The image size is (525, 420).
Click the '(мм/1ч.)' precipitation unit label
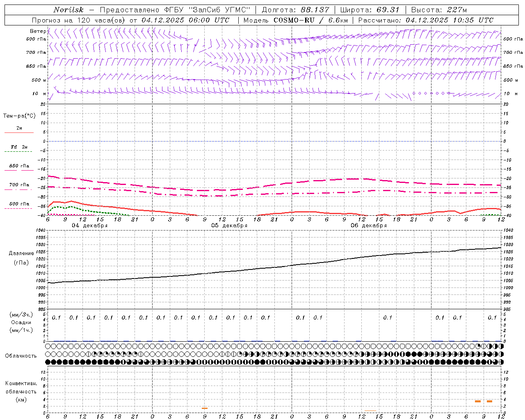(x=21, y=330)
